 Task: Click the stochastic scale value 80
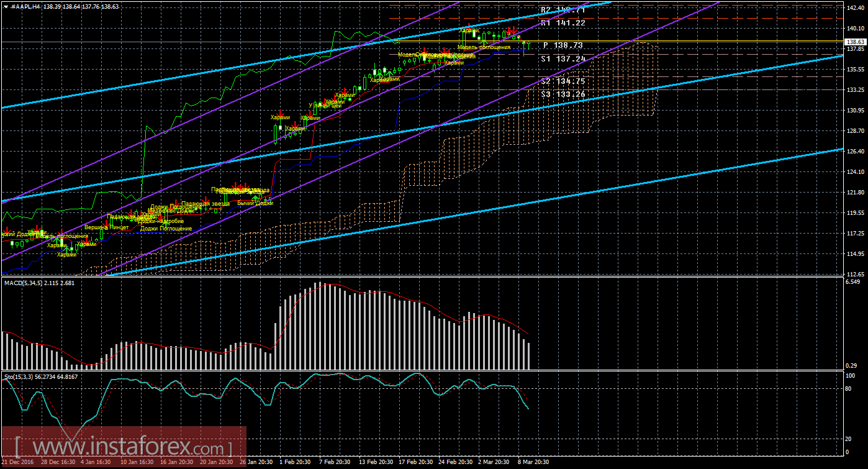tap(849, 388)
